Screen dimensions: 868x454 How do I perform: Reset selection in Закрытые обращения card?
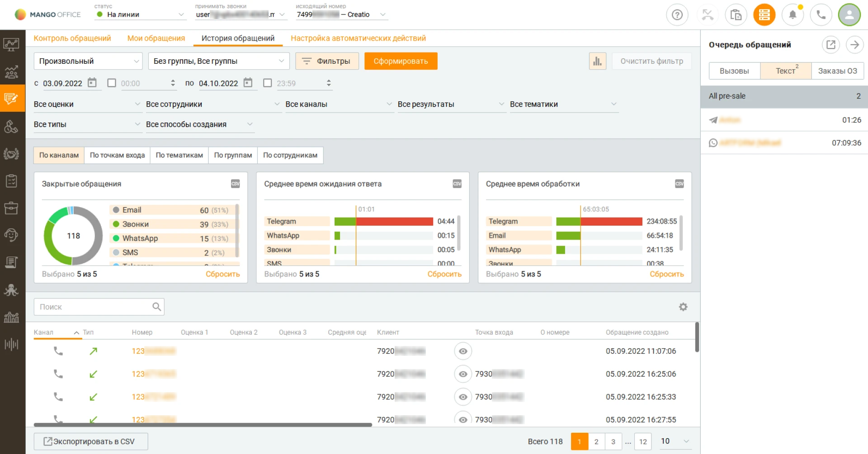(x=222, y=274)
